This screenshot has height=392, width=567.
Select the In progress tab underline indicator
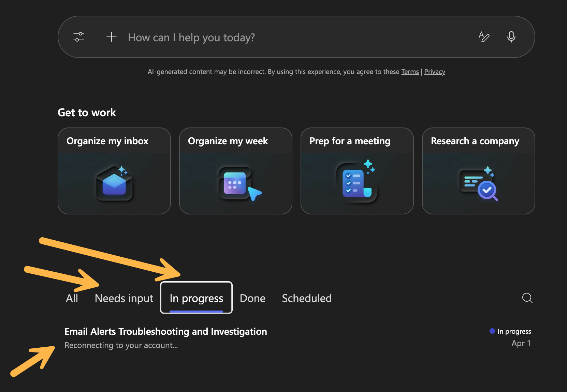tap(196, 312)
